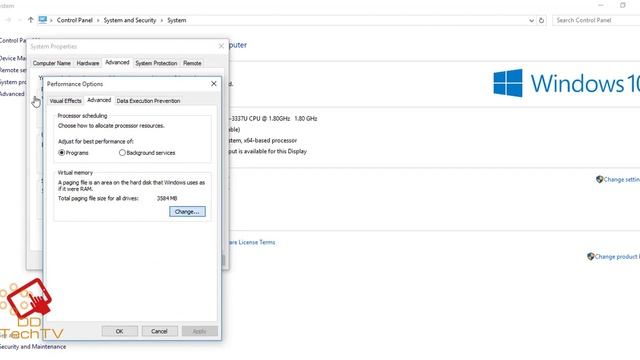640x360 pixels.
Task: Open Computer Name tab in System Properties
Action: (52, 63)
